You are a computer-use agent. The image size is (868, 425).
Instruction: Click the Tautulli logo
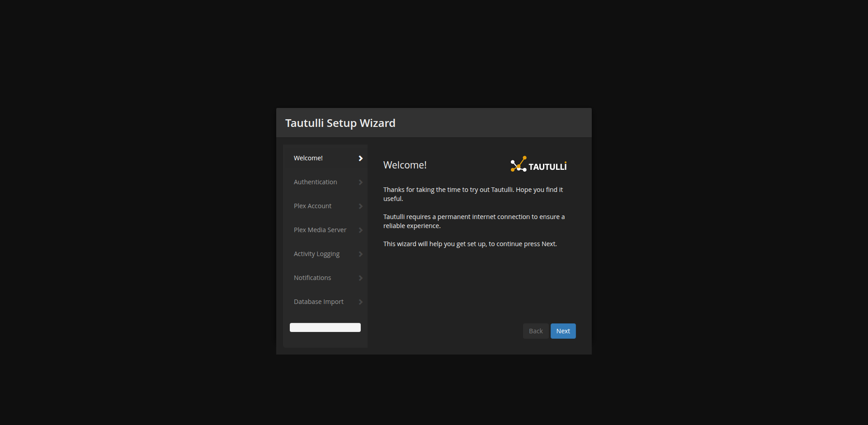point(538,164)
